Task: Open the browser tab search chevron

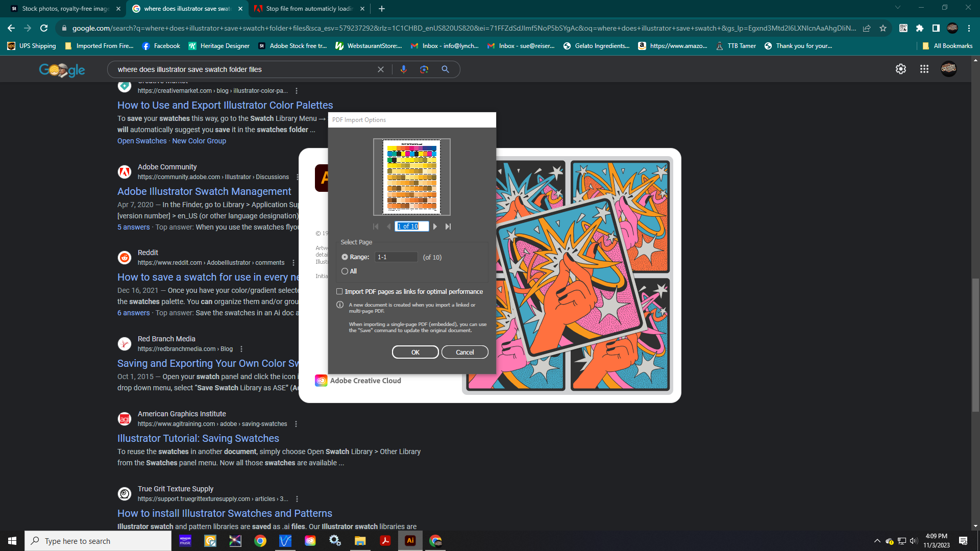Action: 897,8
